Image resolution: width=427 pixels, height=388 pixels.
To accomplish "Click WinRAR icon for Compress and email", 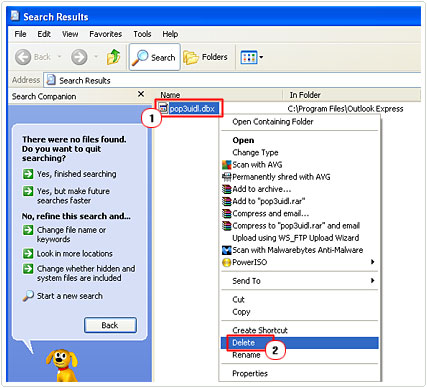I will click(227, 213).
